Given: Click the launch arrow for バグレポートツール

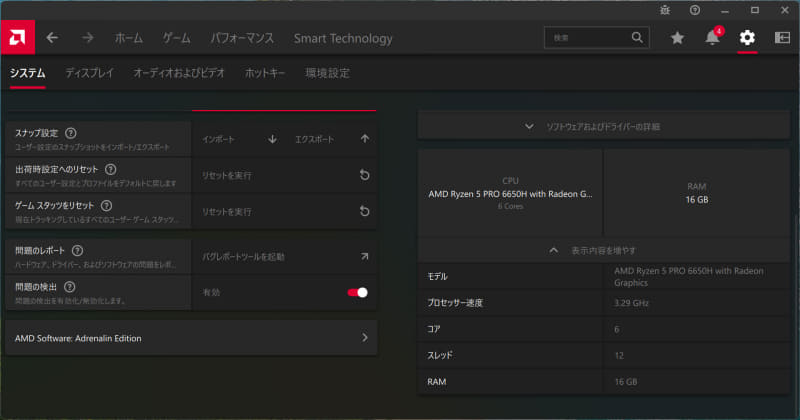Looking at the screenshot, I should point(364,257).
